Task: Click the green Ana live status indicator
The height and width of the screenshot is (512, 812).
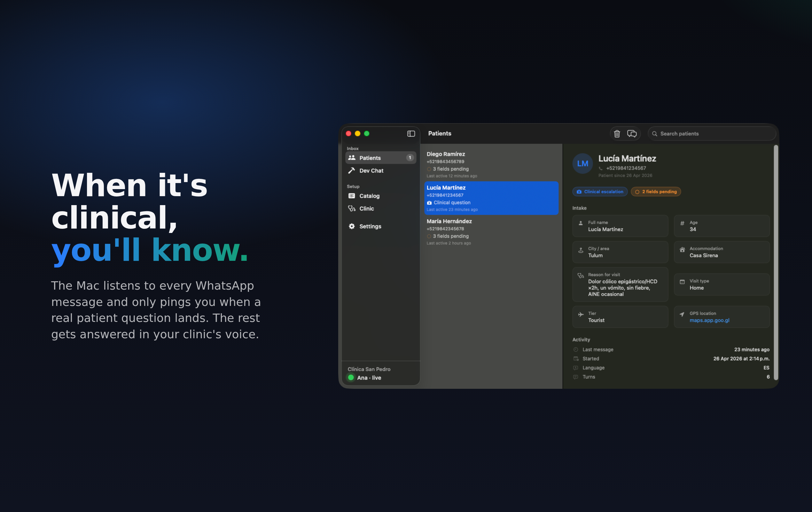Action: click(351, 378)
